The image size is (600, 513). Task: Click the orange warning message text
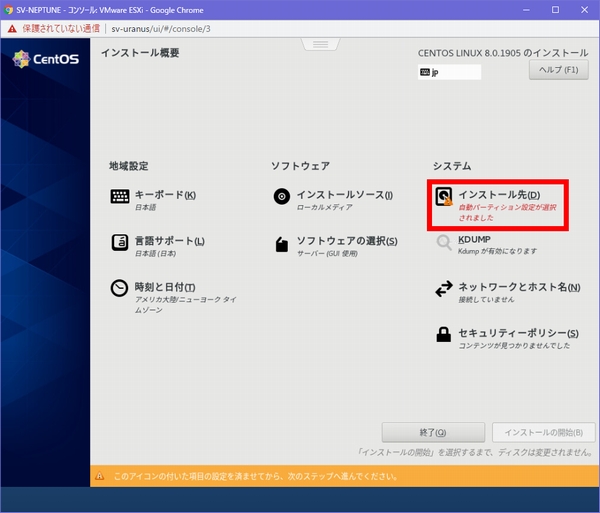pos(256,476)
